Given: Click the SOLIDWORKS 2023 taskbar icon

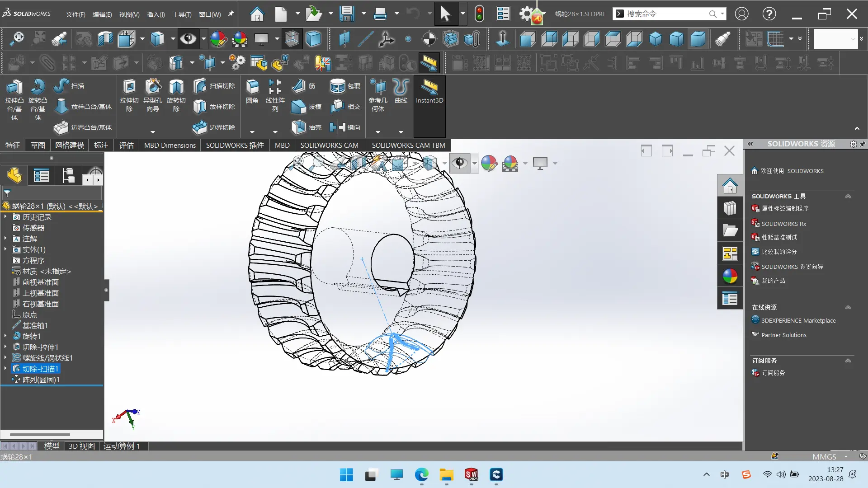Looking at the screenshot, I should [471, 474].
